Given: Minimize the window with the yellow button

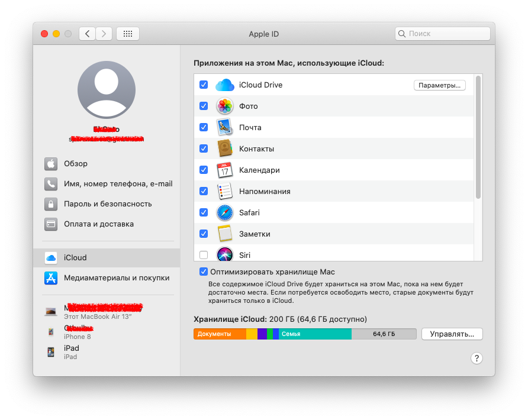Looking at the screenshot, I should pyautogui.click(x=56, y=34).
